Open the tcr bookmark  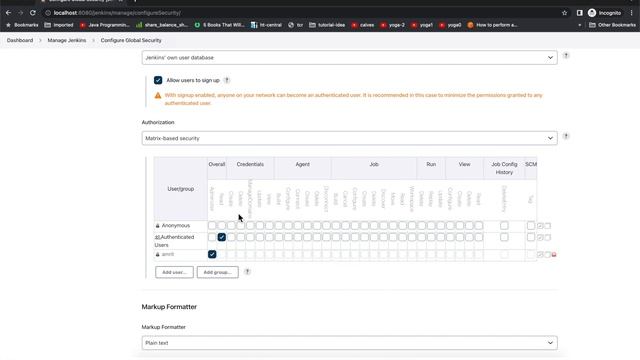pos(296,25)
